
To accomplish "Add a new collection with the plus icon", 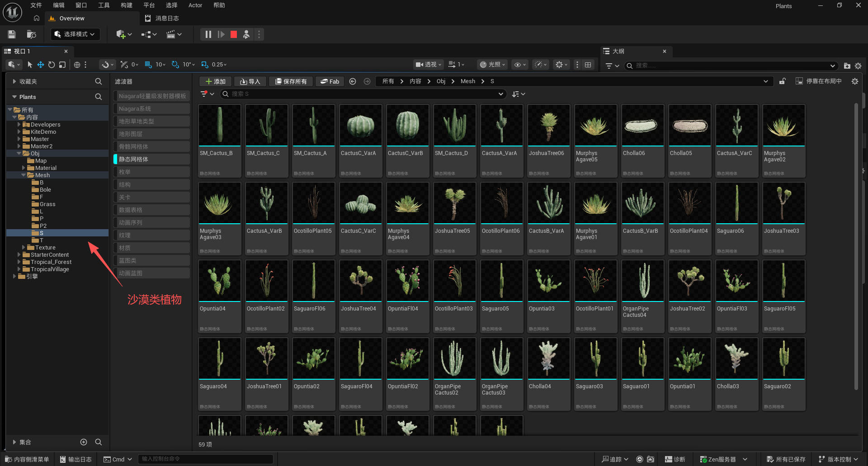I will pyautogui.click(x=84, y=442).
